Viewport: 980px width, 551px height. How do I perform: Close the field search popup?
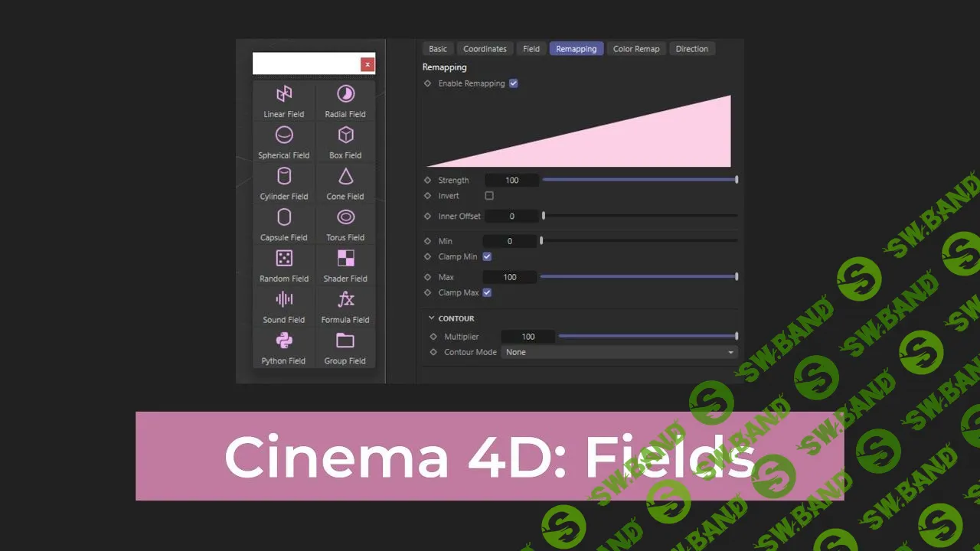[367, 64]
